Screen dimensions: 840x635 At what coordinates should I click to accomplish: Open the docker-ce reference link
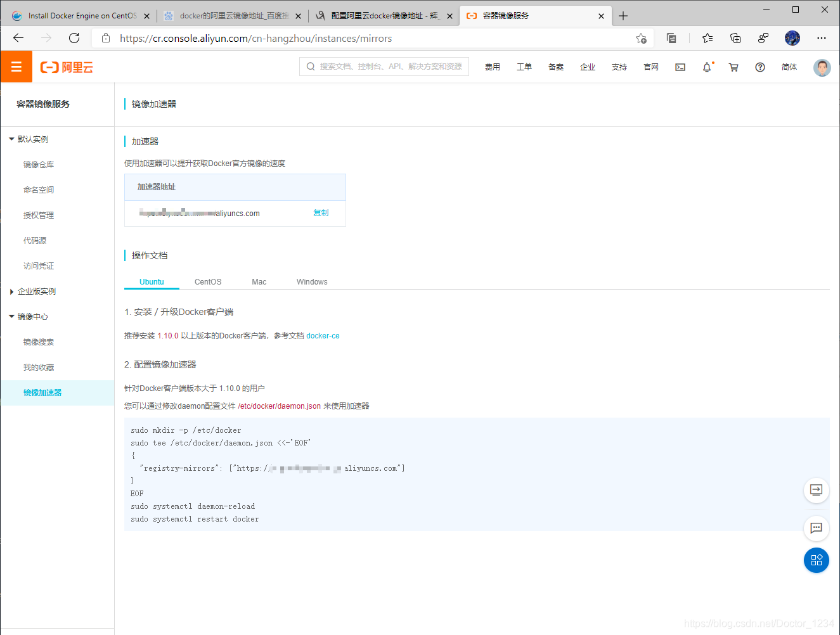pos(323,336)
